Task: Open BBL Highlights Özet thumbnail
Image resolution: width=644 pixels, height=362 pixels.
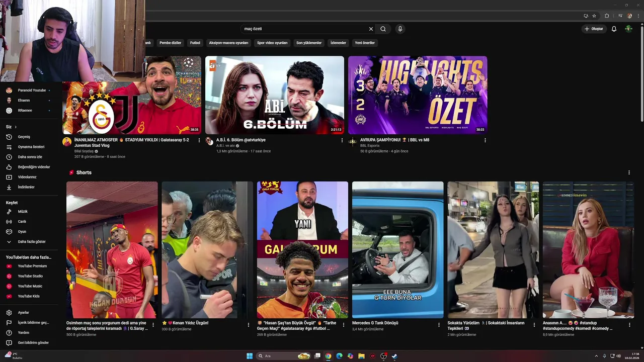Action: 418,95
